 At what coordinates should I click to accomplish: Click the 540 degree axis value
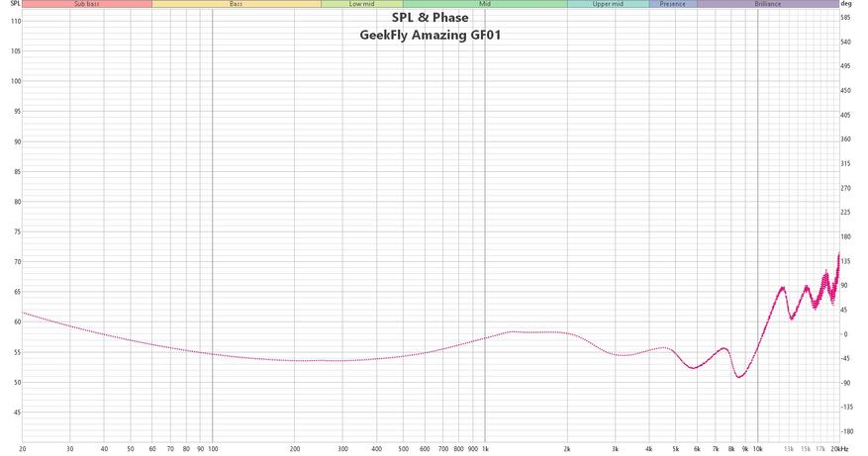(x=845, y=43)
